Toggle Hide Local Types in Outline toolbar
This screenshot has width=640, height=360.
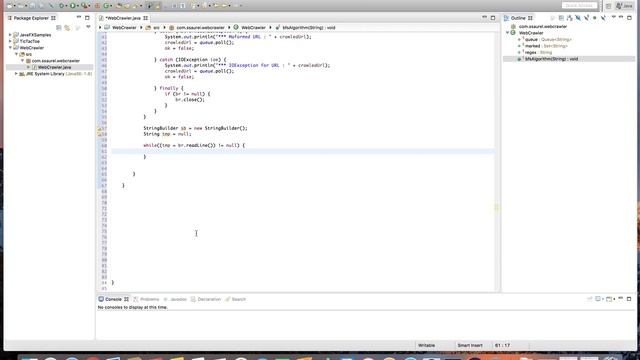[x=603, y=18]
